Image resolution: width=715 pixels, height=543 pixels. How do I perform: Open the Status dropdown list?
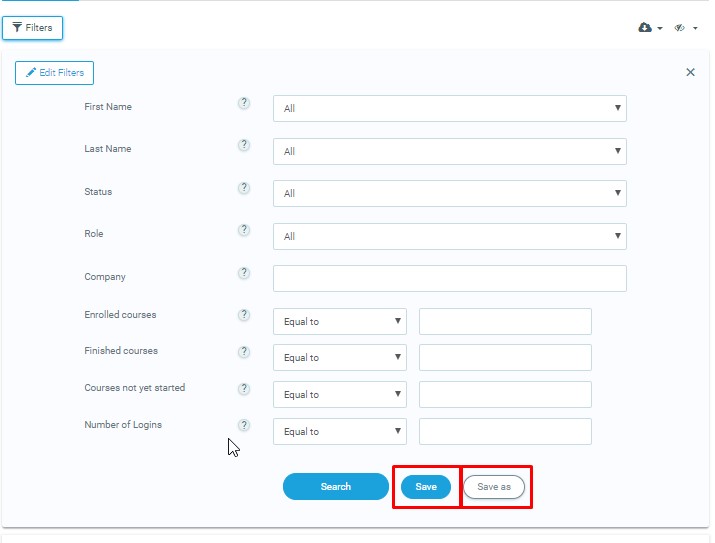[449, 193]
